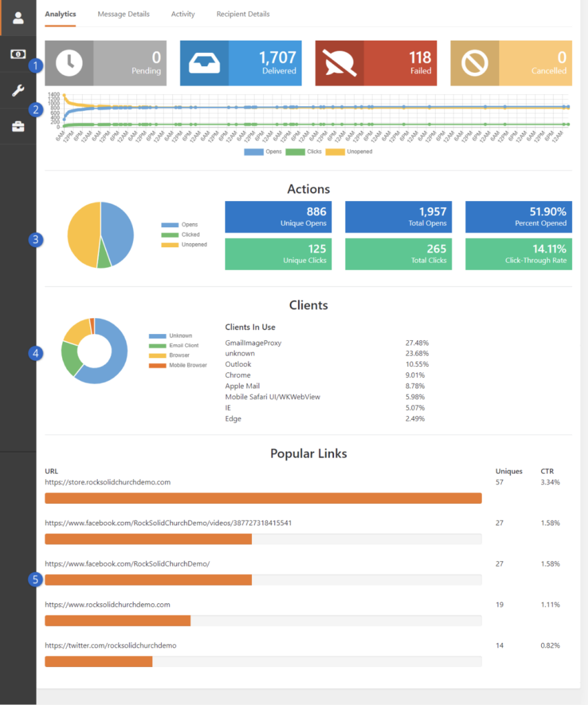
Task: Click the orange bar under www.rocksolidchurchdemo.com
Action: (x=118, y=620)
